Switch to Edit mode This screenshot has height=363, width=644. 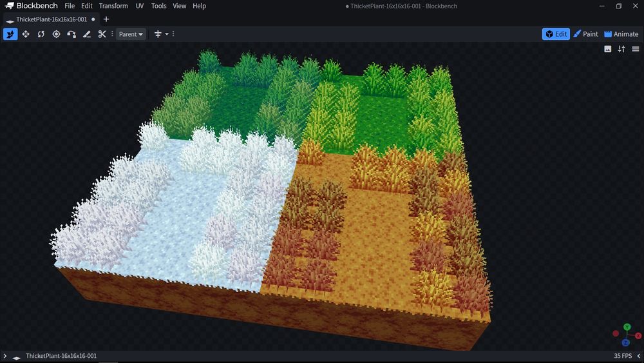(x=556, y=34)
